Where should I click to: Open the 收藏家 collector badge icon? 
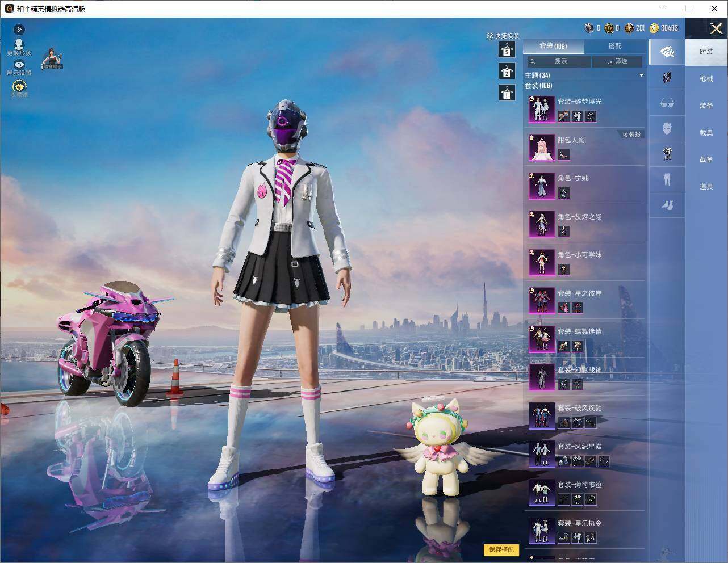pyautogui.click(x=19, y=86)
